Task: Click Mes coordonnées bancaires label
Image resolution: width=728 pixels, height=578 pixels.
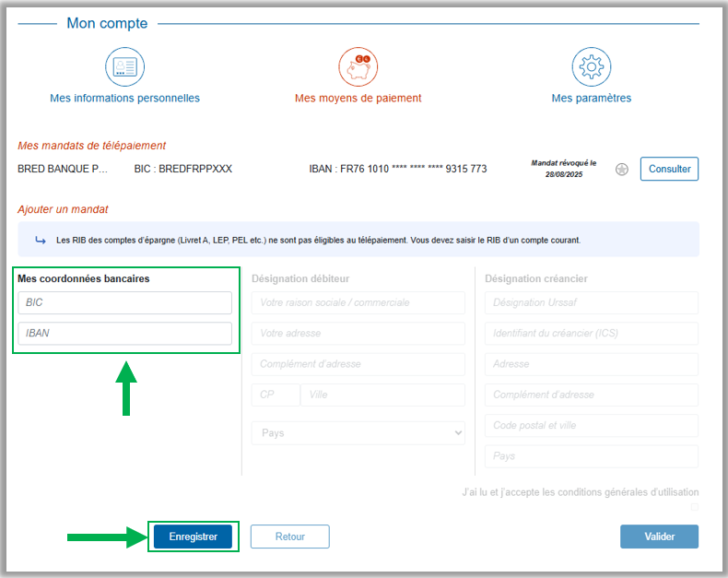Action: (84, 278)
